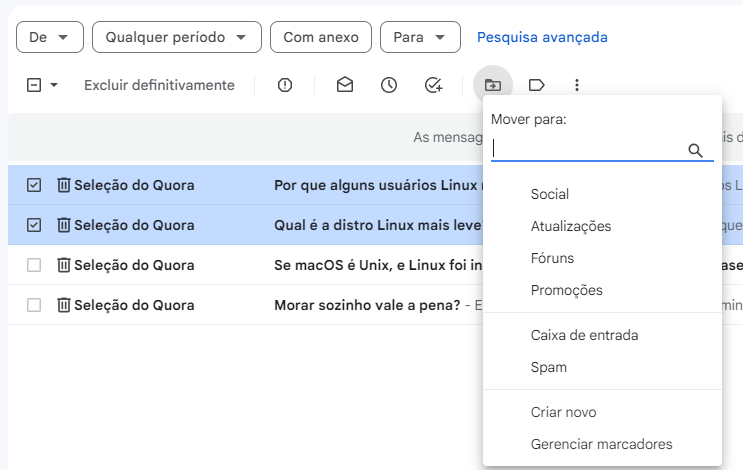Click the mark as read envelope icon
The height and width of the screenshot is (470, 743).
click(345, 85)
